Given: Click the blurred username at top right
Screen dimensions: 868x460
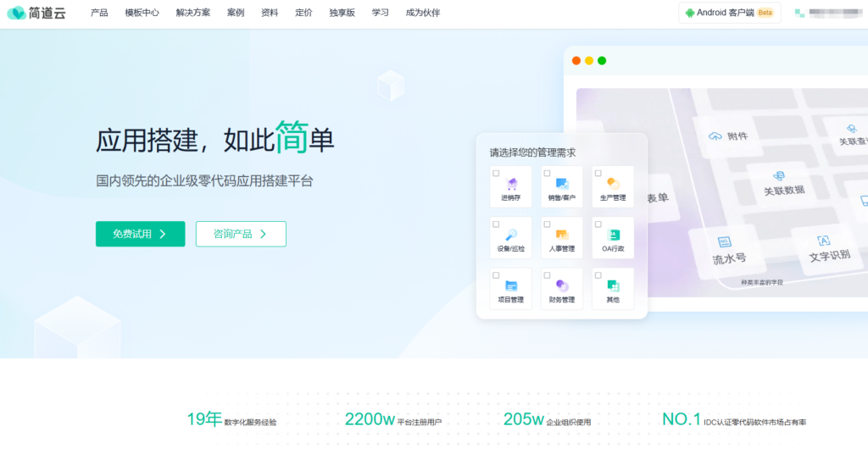Looking at the screenshot, I should click(x=835, y=13).
